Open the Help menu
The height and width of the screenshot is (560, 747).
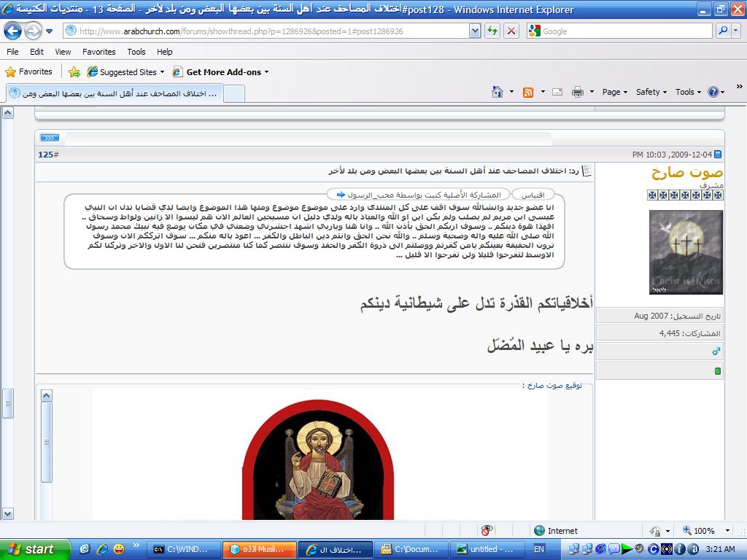click(x=165, y=52)
